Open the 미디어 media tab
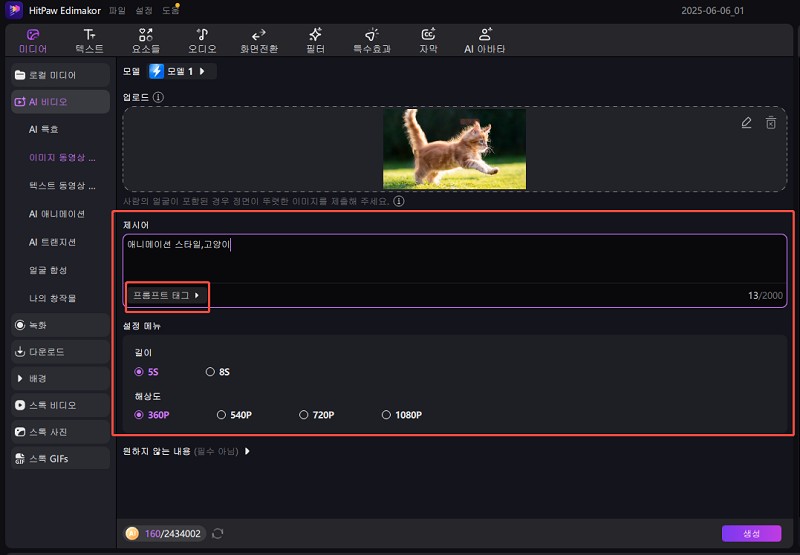Image resolution: width=800 pixels, height=555 pixels. click(33, 41)
